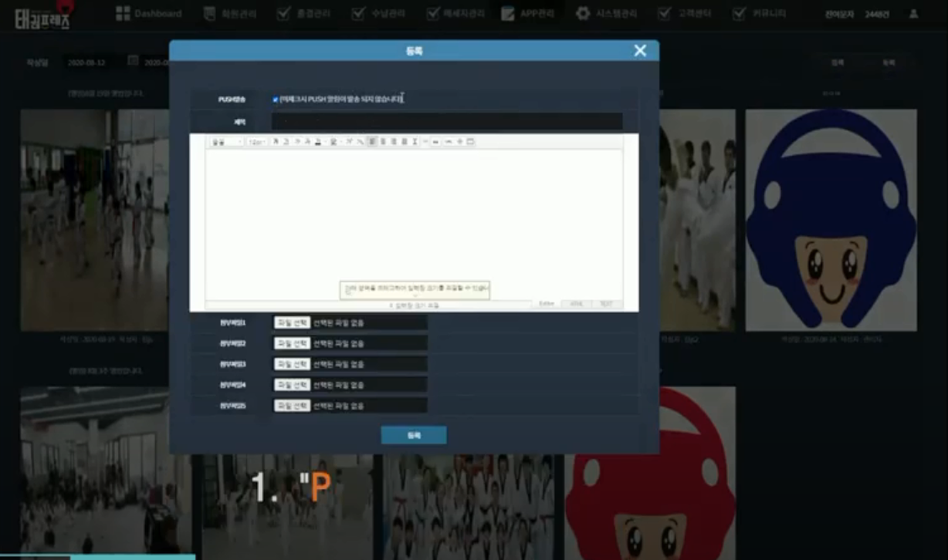Viewport: 948px width, 560px height.
Task: Open the Dashboard menu with grid icon
Action: click(x=148, y=14)
